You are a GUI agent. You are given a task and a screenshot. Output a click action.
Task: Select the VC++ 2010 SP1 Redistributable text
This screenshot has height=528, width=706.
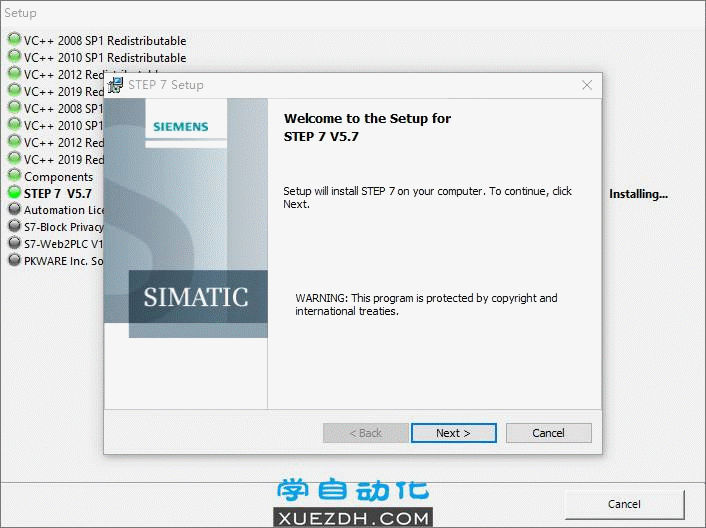(x=105, y=58)
